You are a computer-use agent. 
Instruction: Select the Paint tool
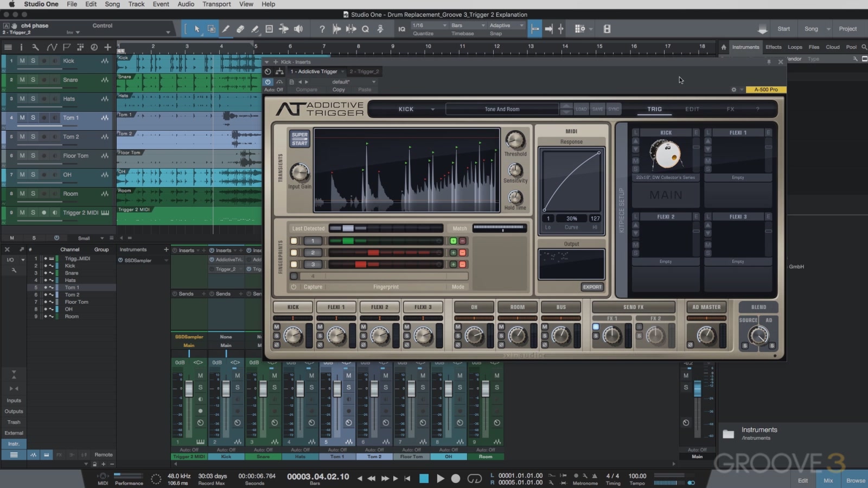(254, 29)
